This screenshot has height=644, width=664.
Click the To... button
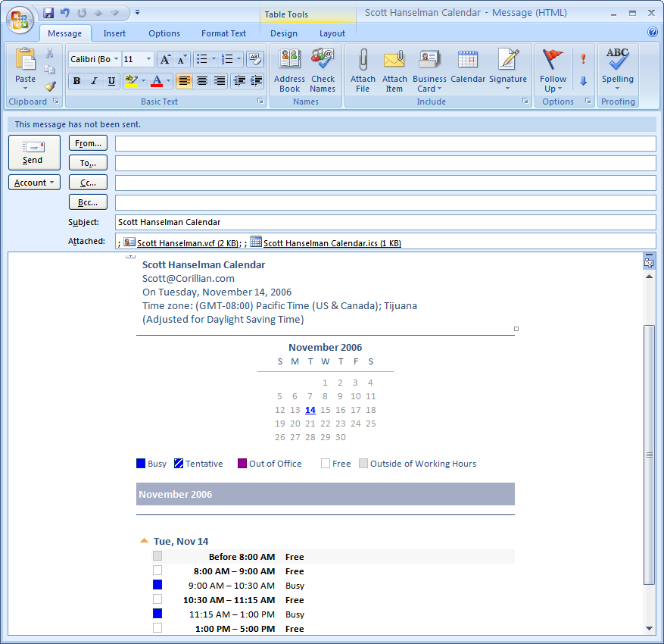tap(88, 163)
